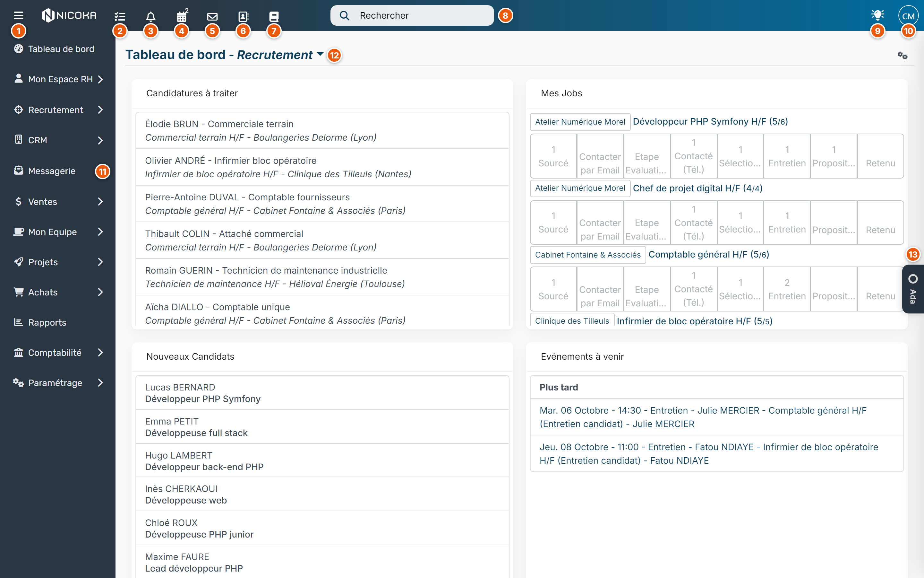Type in the Rechercher search field
Screen dimensions: 924x578
(x=412, y=15)
